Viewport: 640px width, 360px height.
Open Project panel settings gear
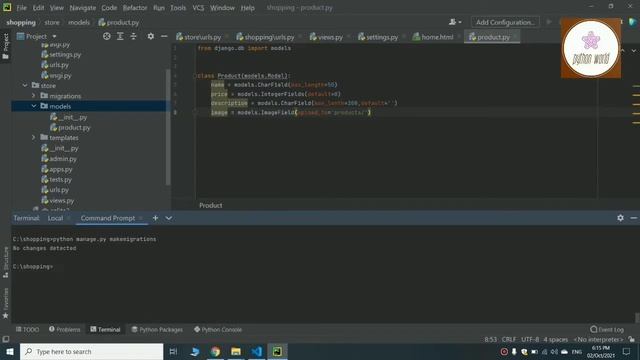point(151,36)
